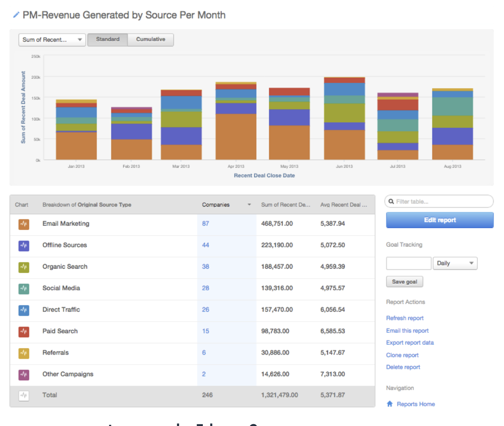Click the pencil icon to edit report title
This screenshot has width=504, height=426.
16,15
